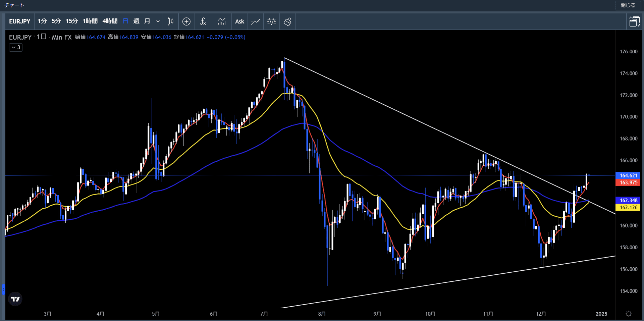Click the high value 高値164.839
The width and height of the screenshot is (644, 321).
123,37
